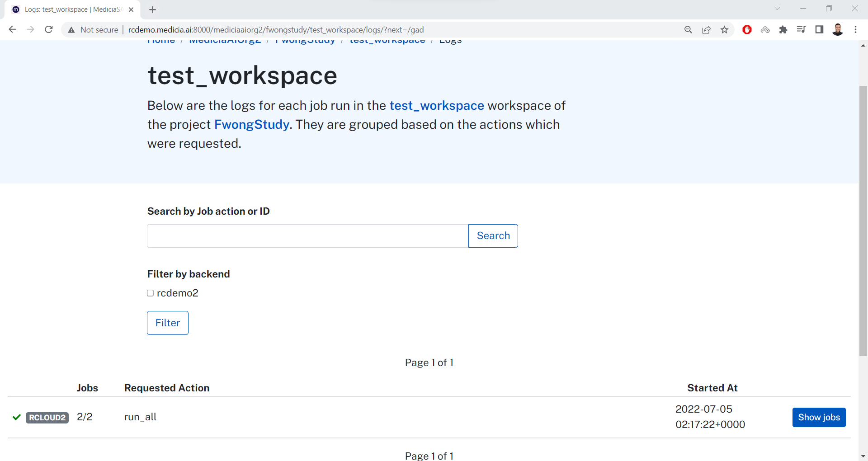Click the Filter button
Screen dimensions: 868x461
168,323
